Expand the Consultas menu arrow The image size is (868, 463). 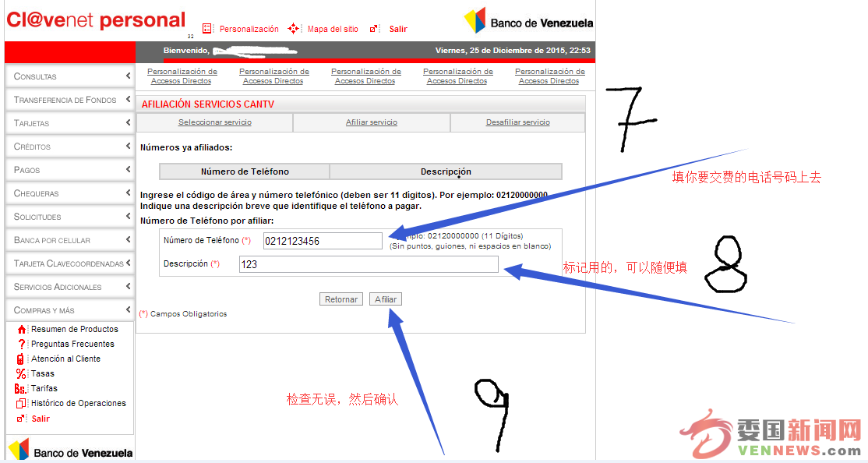(x=128, y=76)
